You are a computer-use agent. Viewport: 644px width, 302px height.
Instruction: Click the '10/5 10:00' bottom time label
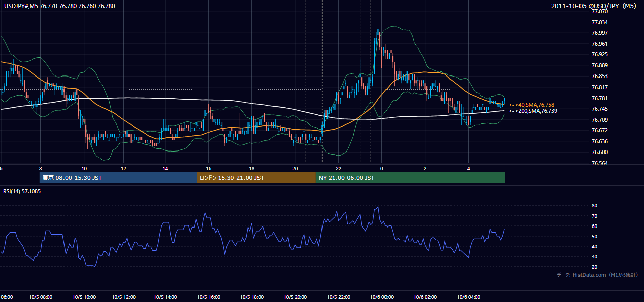(x=84, y=297)
